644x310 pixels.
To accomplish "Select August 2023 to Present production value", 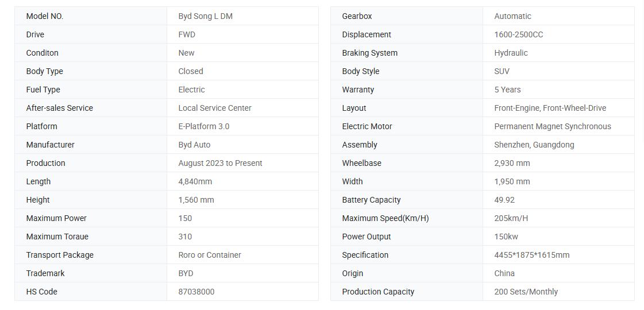I will click(220, 163).
